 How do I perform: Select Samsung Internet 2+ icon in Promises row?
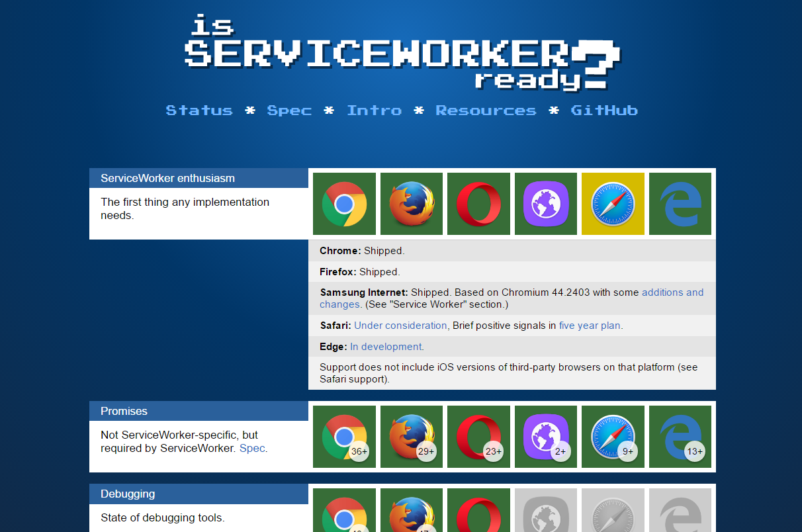[546, 437]
